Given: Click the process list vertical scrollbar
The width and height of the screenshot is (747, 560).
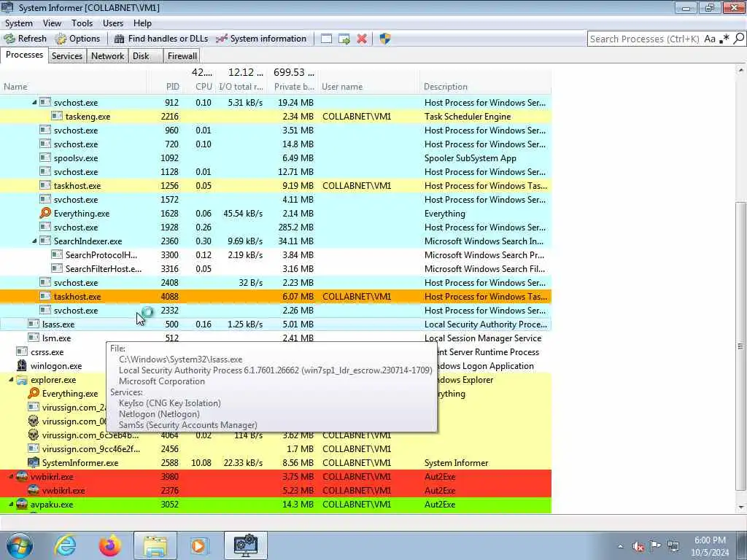Looking at the screenshot, I should point(740,346).
